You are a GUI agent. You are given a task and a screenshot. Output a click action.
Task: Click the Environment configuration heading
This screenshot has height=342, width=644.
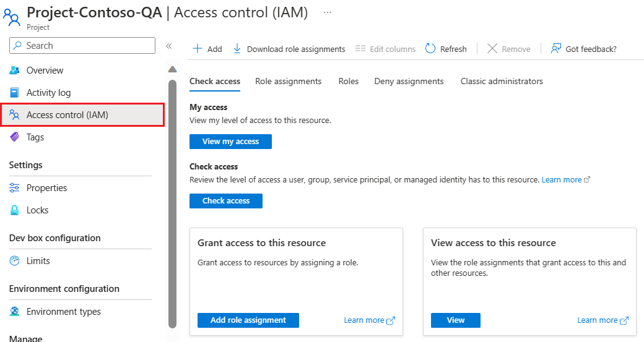point(64,289)
